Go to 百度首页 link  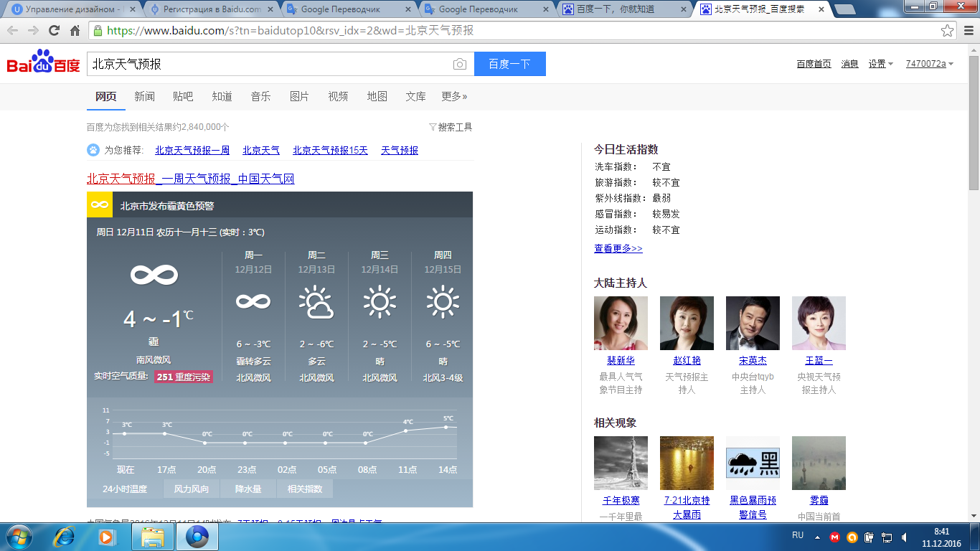pyautogui.click(x=814, y=64)
